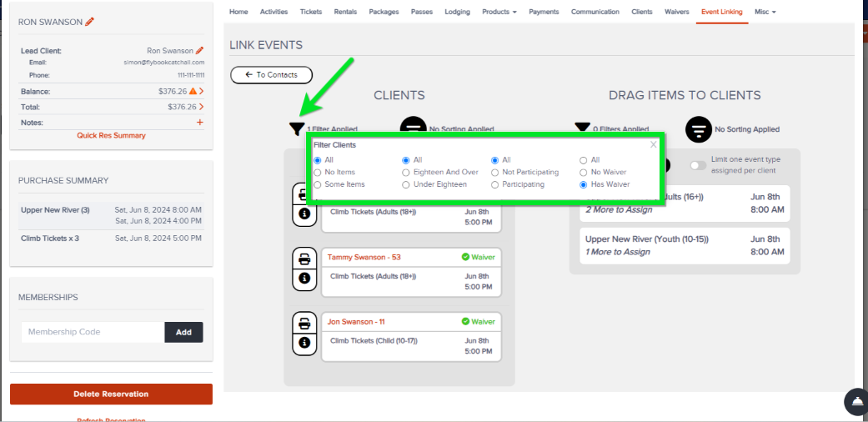The height and width of the screenshot is (422, 868).
Task: Show info for Tammy Swanson
Action: (304, 279)
